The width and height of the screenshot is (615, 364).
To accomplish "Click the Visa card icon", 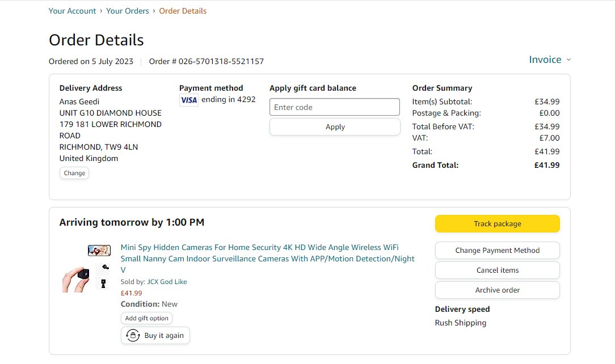I will (188, 100).
